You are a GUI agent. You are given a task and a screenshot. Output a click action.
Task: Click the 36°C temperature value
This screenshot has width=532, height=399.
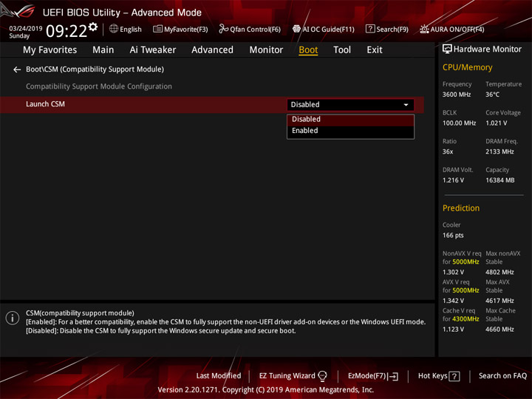492,95
